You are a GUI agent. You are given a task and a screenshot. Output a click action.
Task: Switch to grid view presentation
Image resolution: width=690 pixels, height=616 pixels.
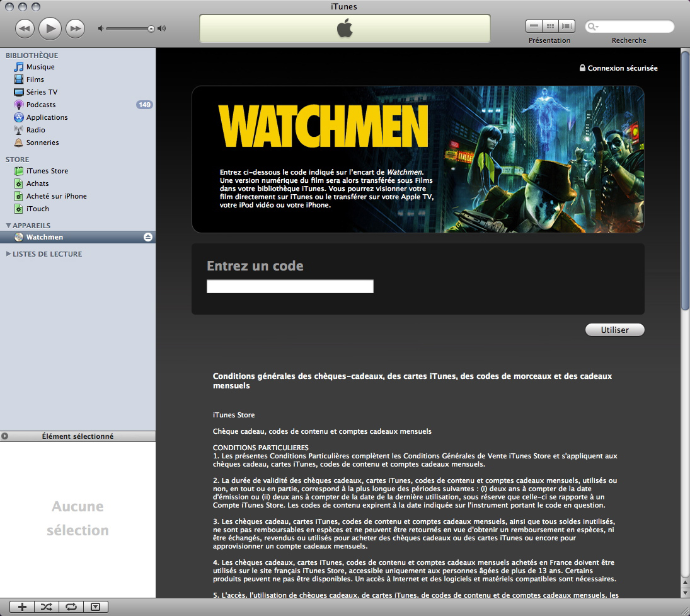point(550,26)
